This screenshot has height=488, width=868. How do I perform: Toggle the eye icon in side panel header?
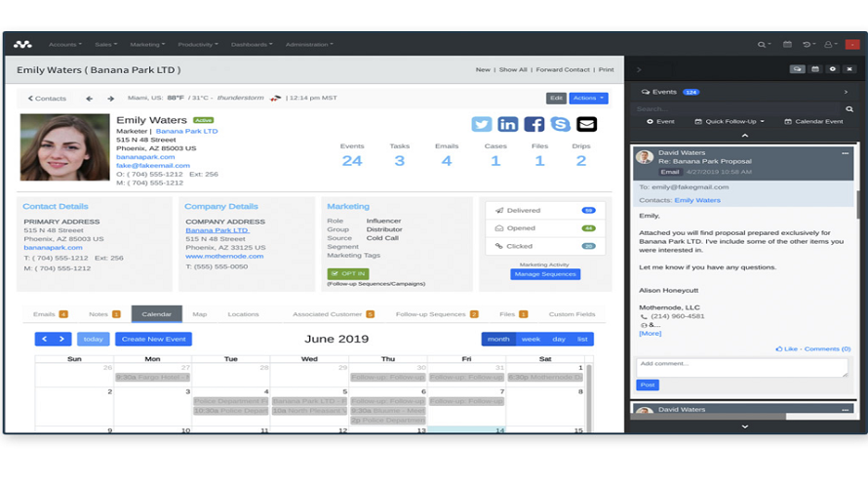tap(832, 69)
